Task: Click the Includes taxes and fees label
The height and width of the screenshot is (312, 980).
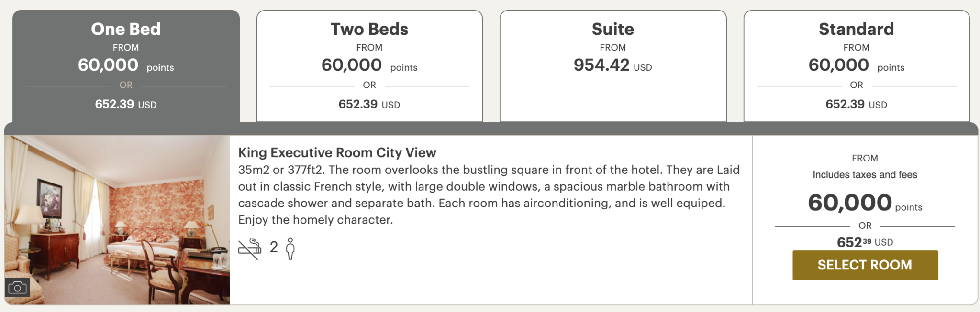Action: [x=864, y=175]
